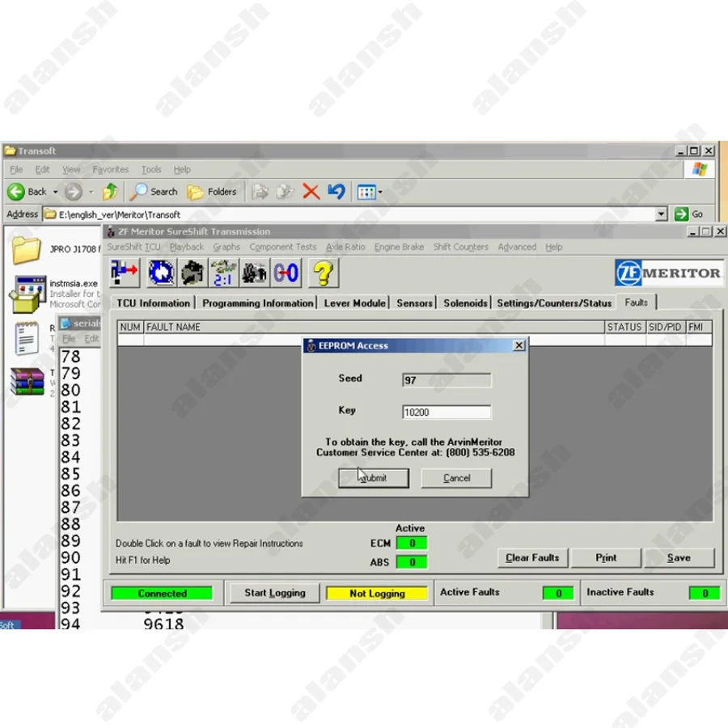This screenshot has width=728, height=728.
Task: Expand the Views dropdown arrow in explorer
Action: [x=380, y=192]
